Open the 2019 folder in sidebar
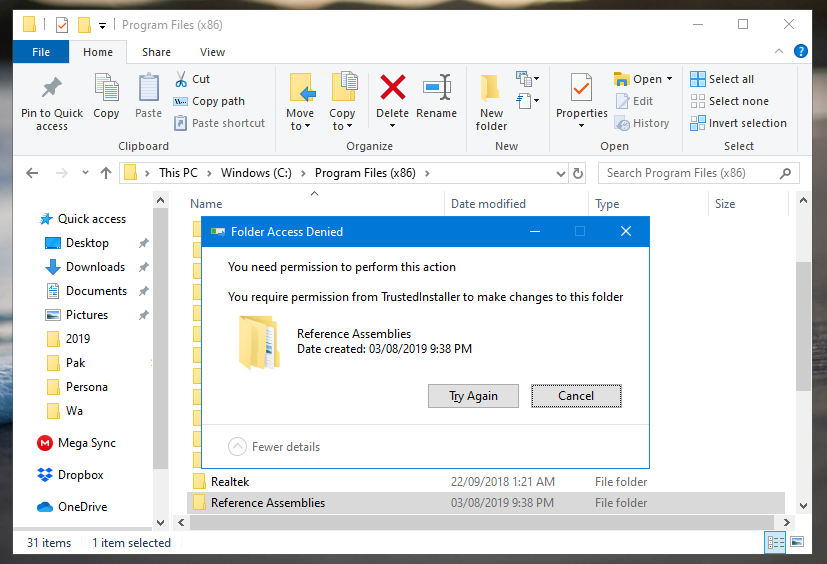827x564 pixels. click(69, 339)
